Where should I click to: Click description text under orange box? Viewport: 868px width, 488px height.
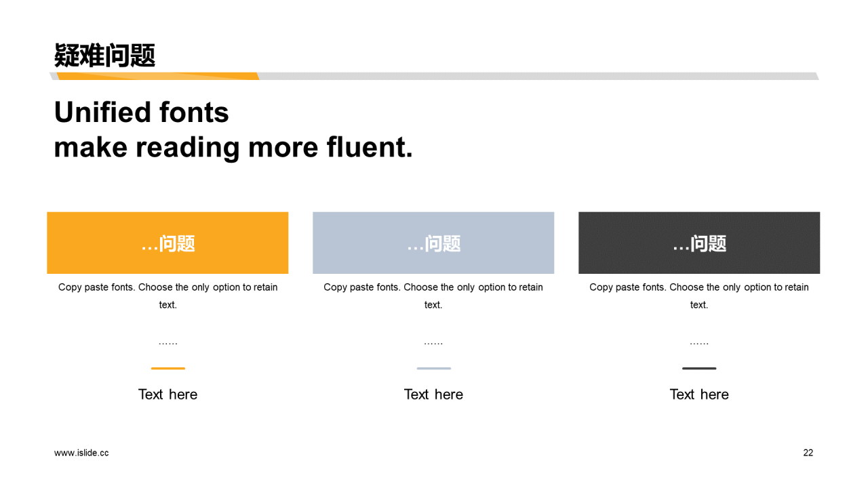[167, 296]
